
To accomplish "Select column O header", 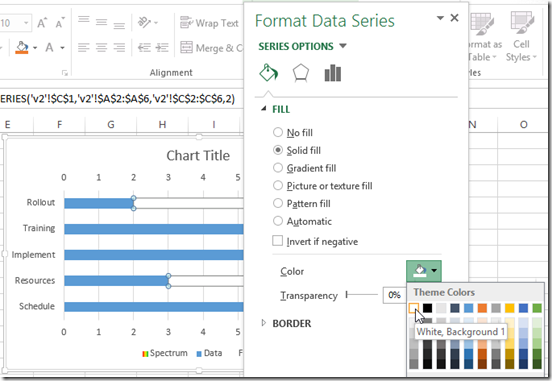I will coord(524,124).
